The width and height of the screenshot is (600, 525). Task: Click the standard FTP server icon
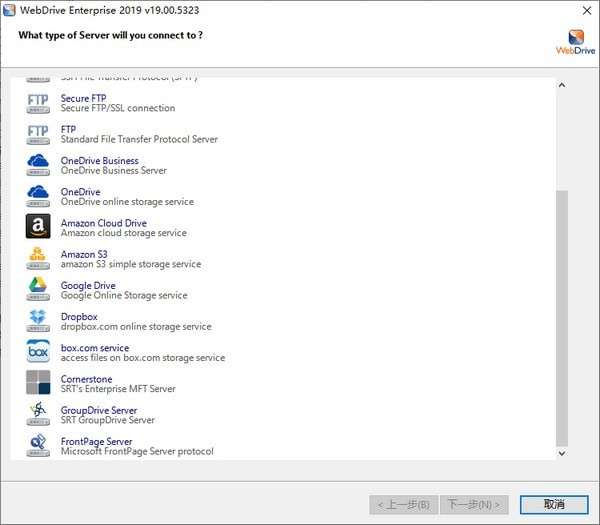coord(38,134)
